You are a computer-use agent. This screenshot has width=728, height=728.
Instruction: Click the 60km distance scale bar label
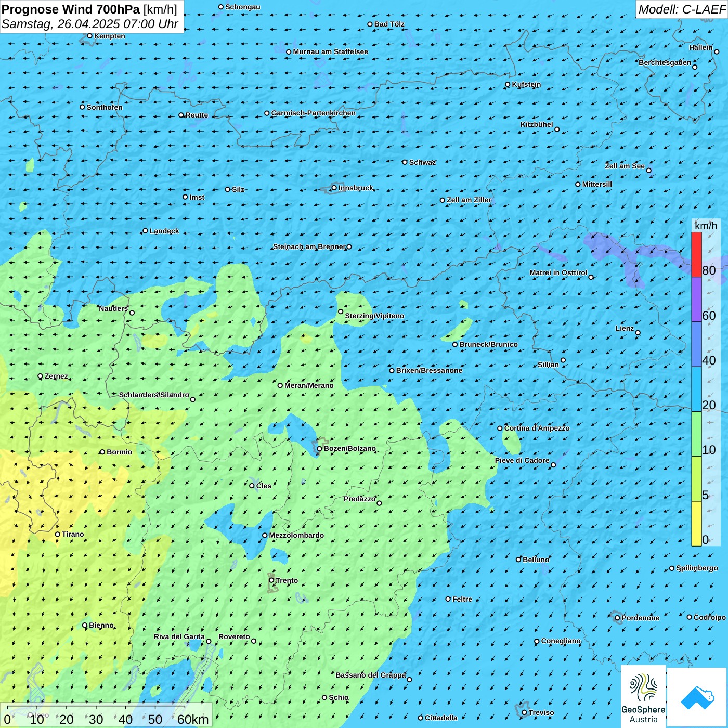coord(193,720)
